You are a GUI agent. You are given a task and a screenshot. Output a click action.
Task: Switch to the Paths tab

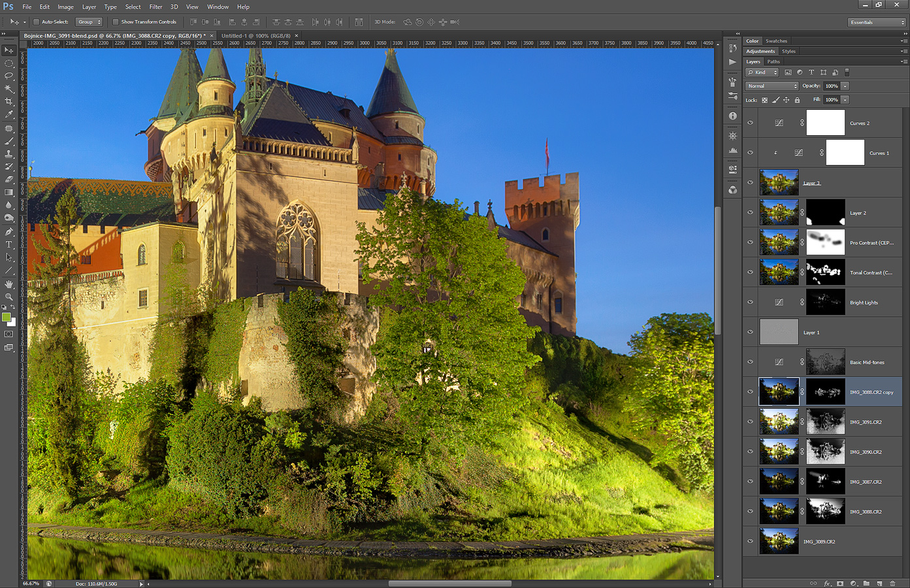[x=773, y=61]
